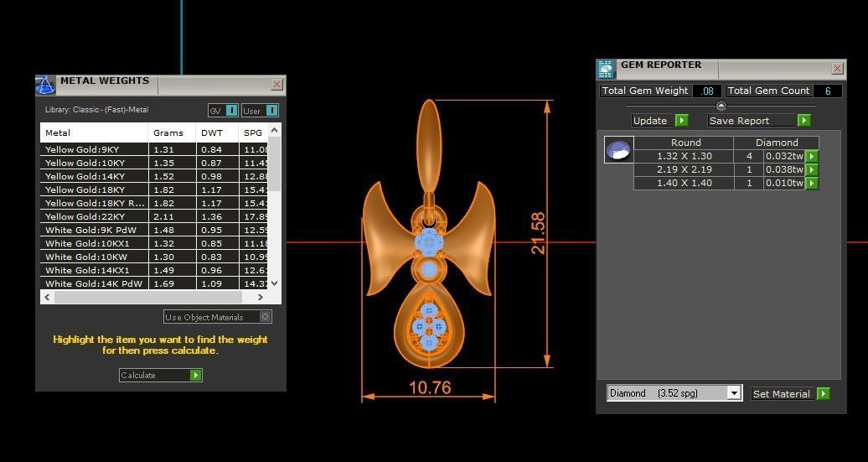Click the green arrow next to Calculate
The width and height of the screenshot is (868, 462).
tap(195, 375)
